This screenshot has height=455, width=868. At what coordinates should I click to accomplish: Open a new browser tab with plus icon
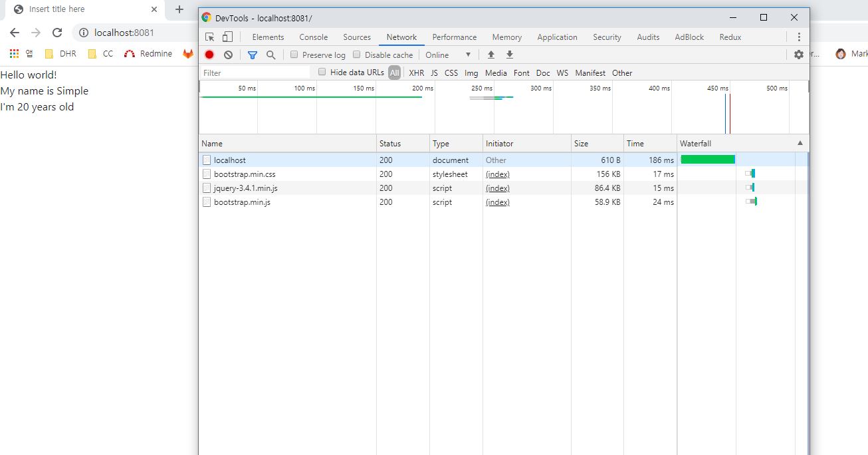click(179, 9)
